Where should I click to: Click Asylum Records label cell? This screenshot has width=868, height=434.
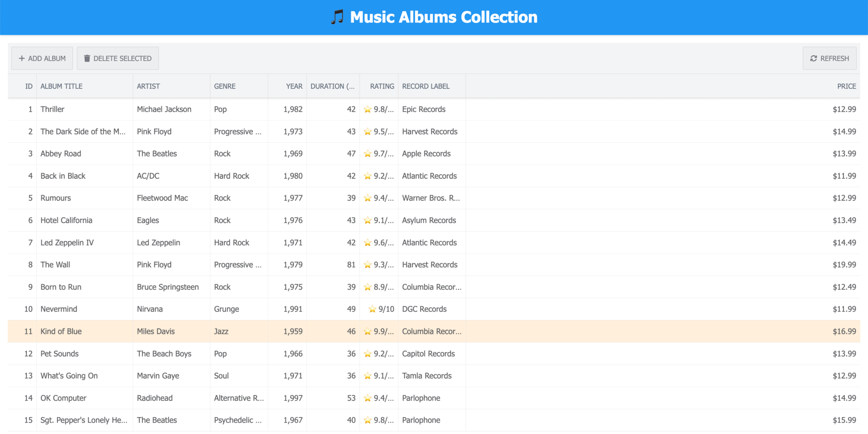(432, 220)
